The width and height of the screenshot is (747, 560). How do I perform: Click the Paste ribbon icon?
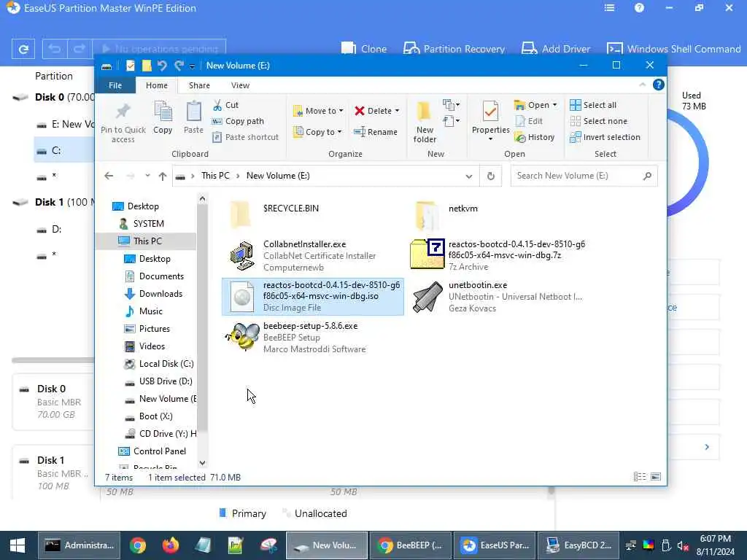click(193, 112)
